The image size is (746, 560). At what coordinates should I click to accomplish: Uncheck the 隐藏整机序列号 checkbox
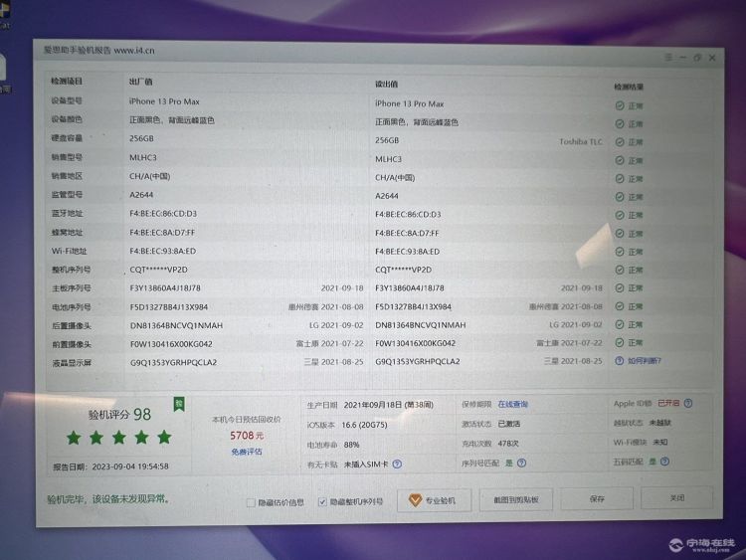click(322, 502)
